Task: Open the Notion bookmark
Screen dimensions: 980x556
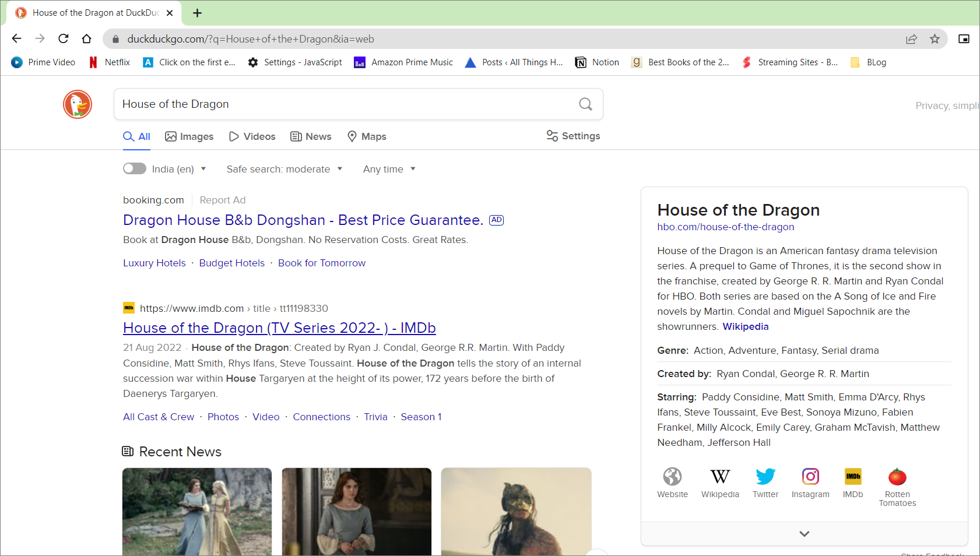Action: pos(597,62)
